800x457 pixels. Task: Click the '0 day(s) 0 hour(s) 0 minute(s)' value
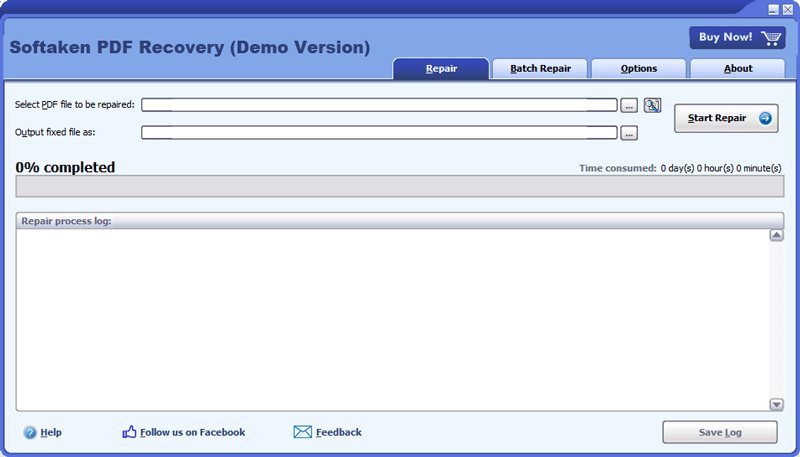(721, 168)
